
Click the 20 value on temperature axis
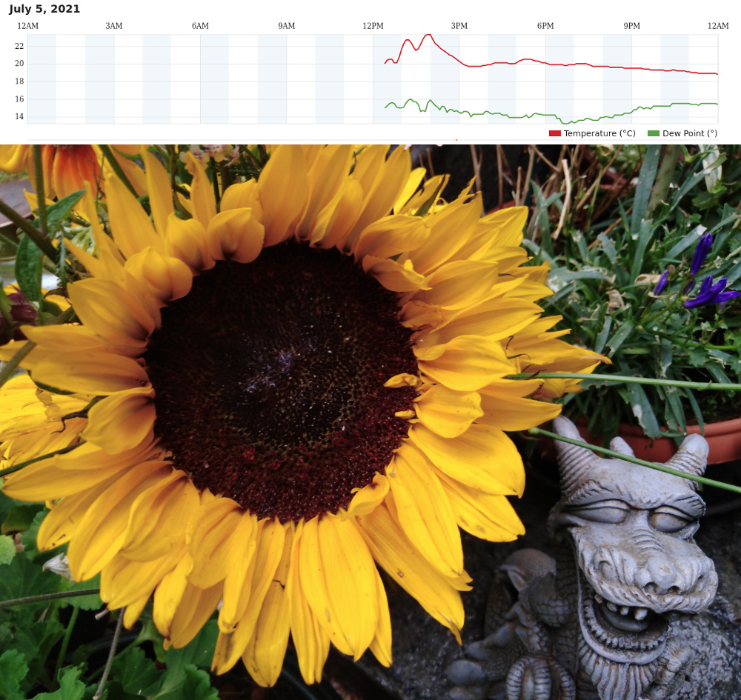(19, 63)
